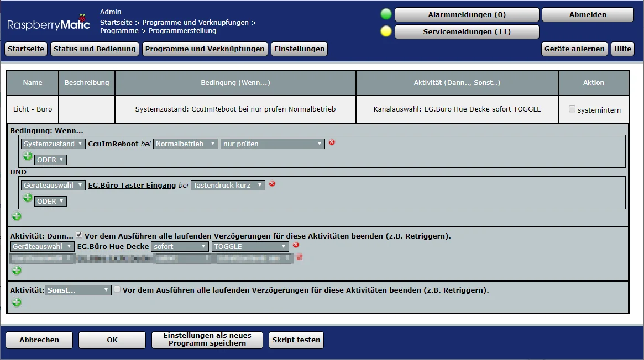Screen dimensions: 644x360
Task: Open Einstellungen menu
Action: pos(300,49)
